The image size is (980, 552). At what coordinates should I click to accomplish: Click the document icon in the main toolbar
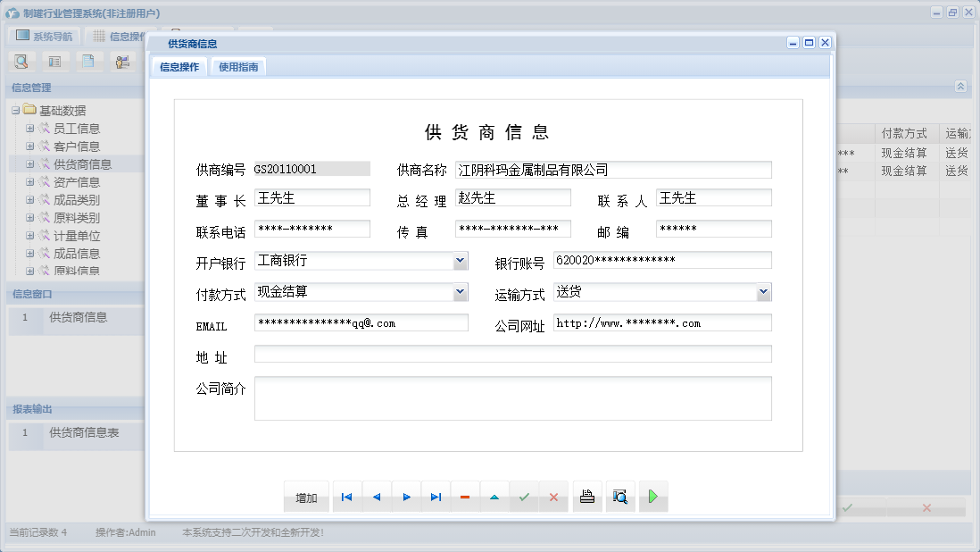point(88,62)
